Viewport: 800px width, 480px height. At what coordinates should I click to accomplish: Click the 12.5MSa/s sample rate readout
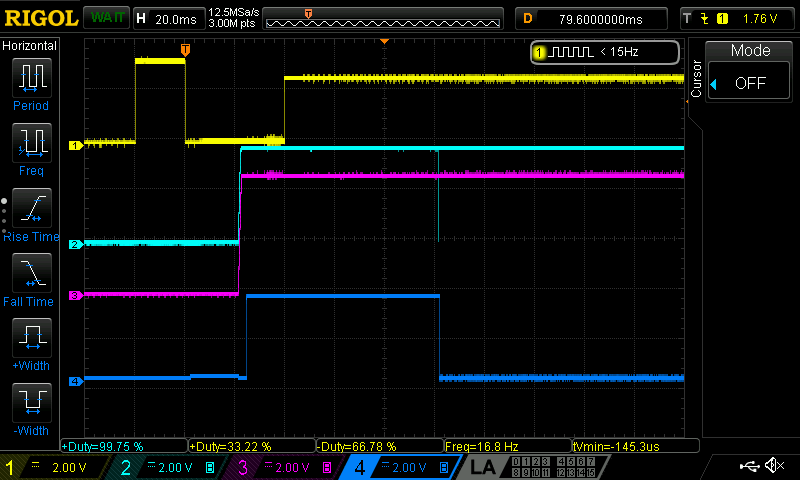click(x=234, y=12)
